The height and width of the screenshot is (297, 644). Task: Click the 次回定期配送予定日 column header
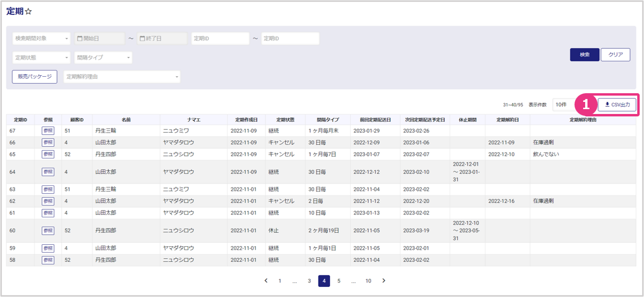click(425, 120)
